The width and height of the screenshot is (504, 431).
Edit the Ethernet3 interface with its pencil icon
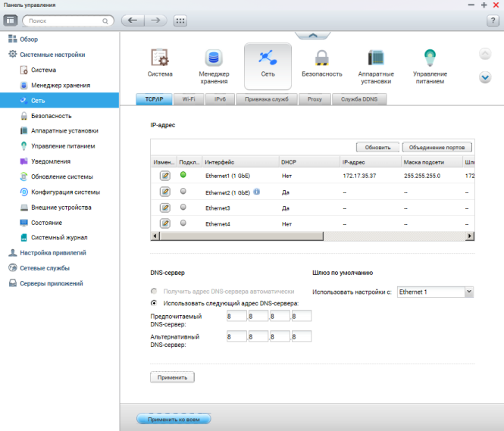pos(165,208)
